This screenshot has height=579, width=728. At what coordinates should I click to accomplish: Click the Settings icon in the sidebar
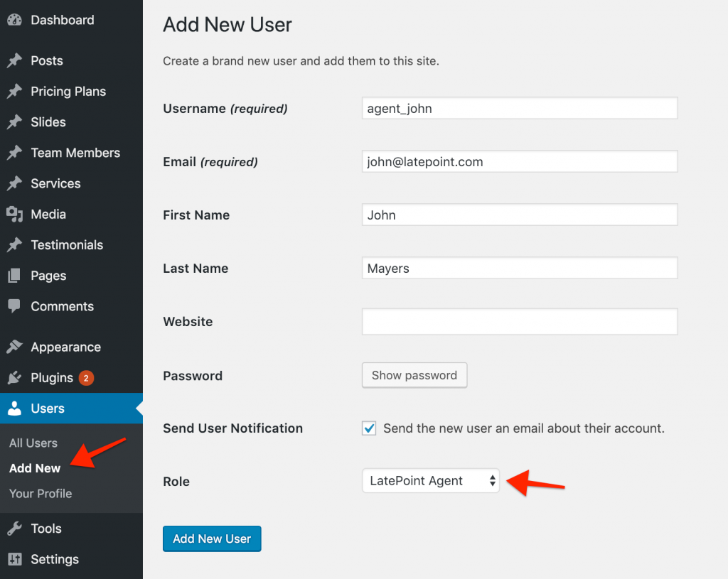[x=15, y=559]
